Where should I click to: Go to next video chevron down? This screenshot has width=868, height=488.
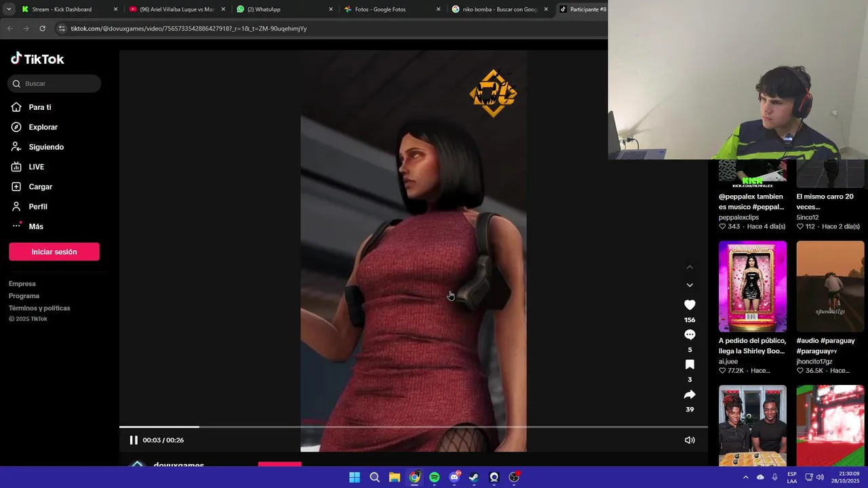pos(690,285)
